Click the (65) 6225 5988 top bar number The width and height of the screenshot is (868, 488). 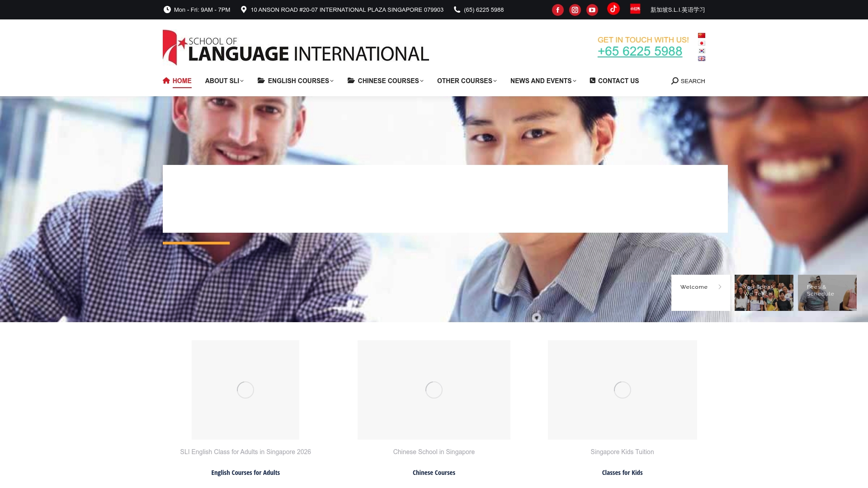[x=483, y=10]
